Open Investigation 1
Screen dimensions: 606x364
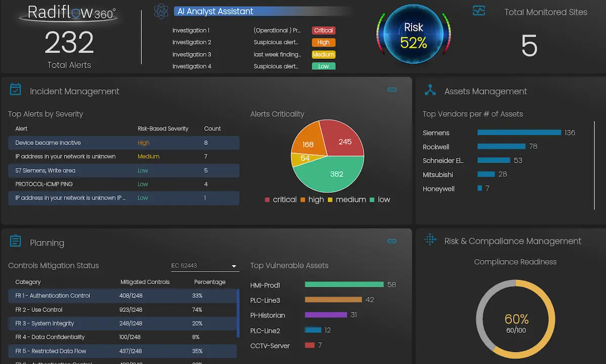coord(190,30)
